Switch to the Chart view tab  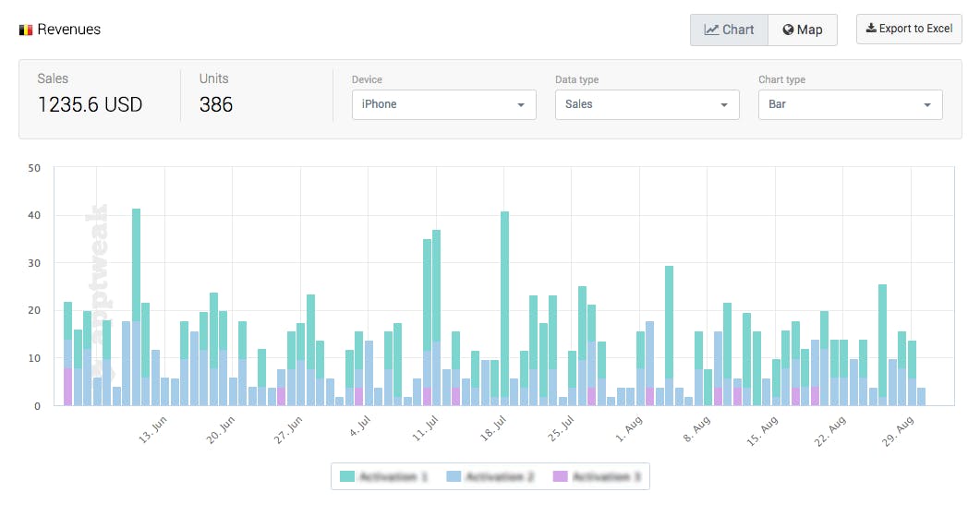[729, 30]
